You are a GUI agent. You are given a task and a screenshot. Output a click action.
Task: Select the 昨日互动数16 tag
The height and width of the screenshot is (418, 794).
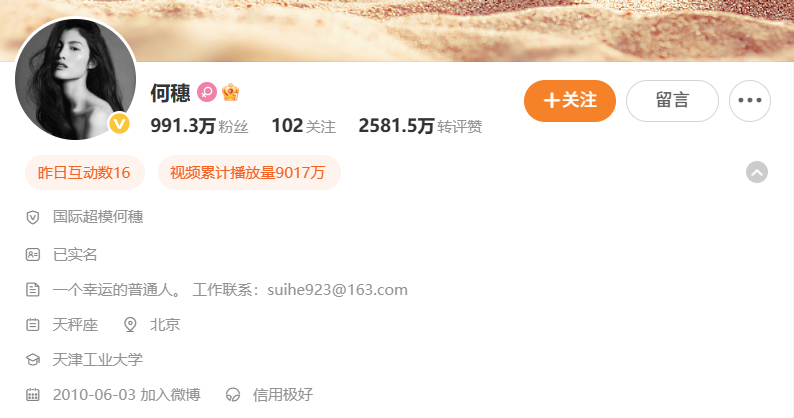coord(85,172)
